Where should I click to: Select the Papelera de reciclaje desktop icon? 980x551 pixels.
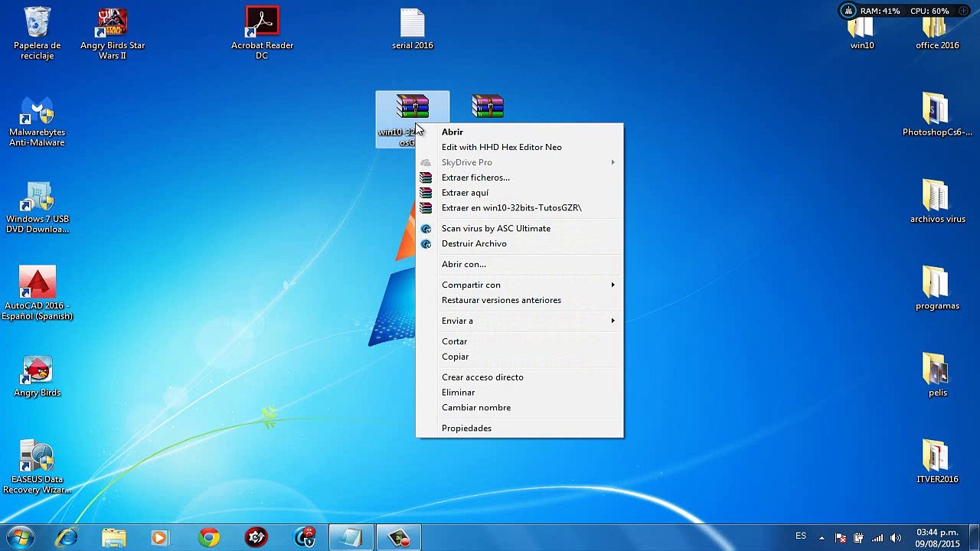click(x=37, y=34)
